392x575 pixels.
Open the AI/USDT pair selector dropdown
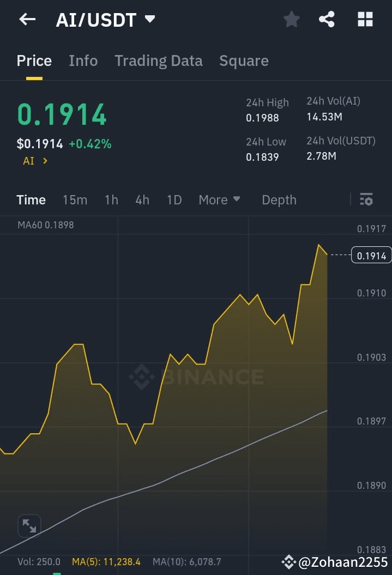(x=106, y=19)
